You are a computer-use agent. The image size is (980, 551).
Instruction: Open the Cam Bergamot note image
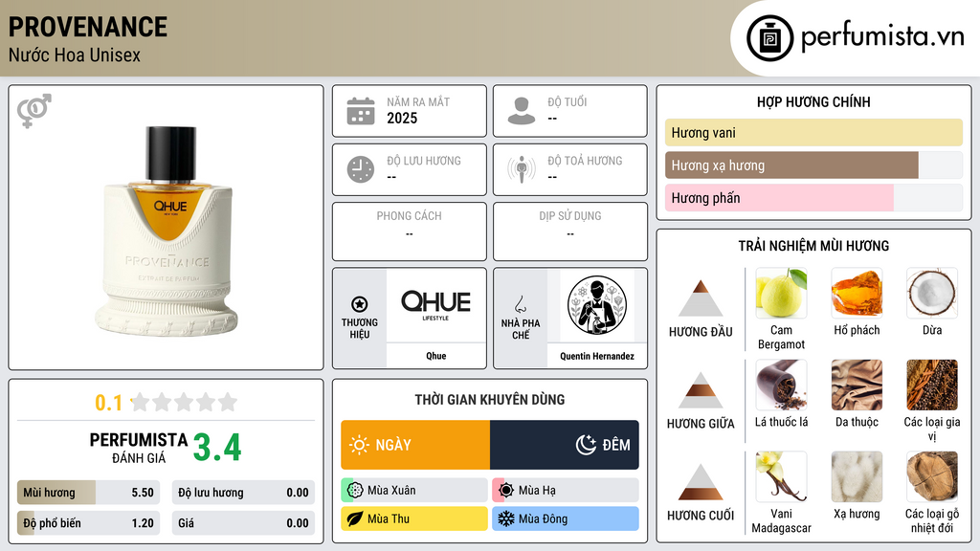(x=781, y=294)
